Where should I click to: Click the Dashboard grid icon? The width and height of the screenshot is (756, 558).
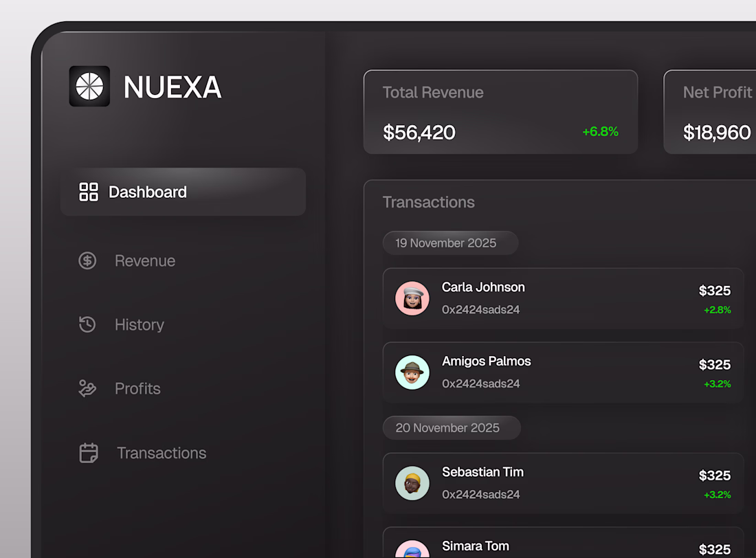[89, 192]
